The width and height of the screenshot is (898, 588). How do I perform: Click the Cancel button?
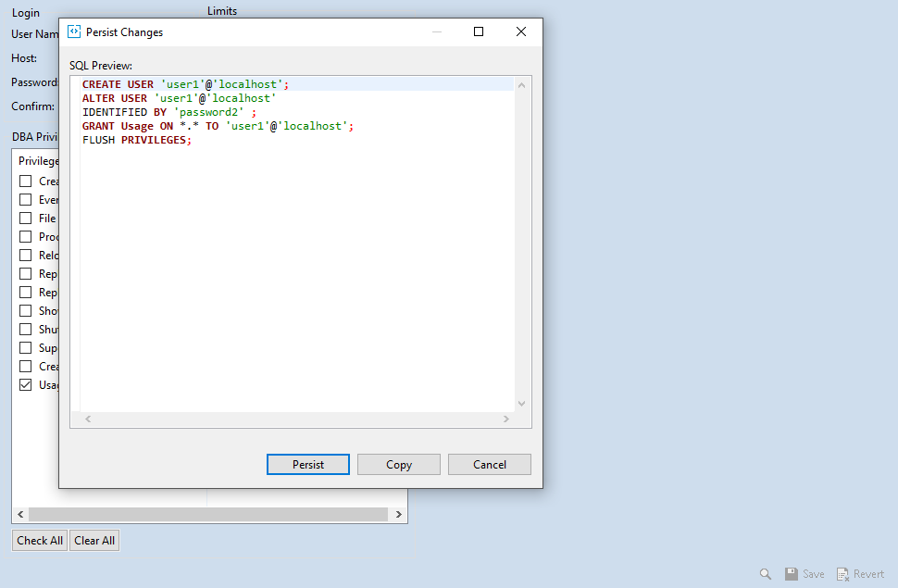click(489, 464)
